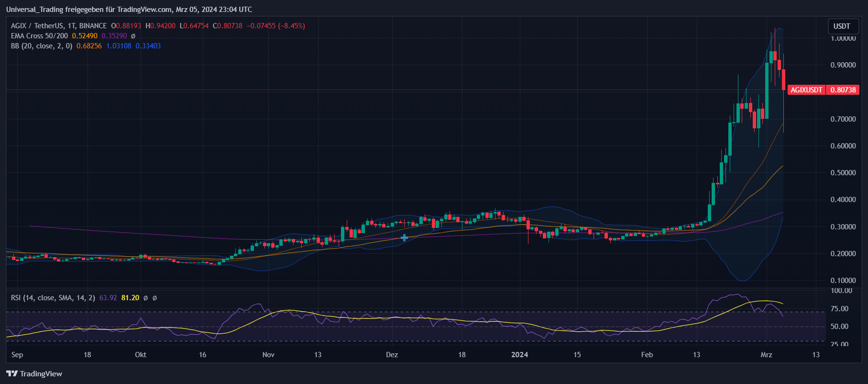Click the yellow RSI SMA value 81.20
The width and height of the screenshot is (868, 384).
coord(130,298)
